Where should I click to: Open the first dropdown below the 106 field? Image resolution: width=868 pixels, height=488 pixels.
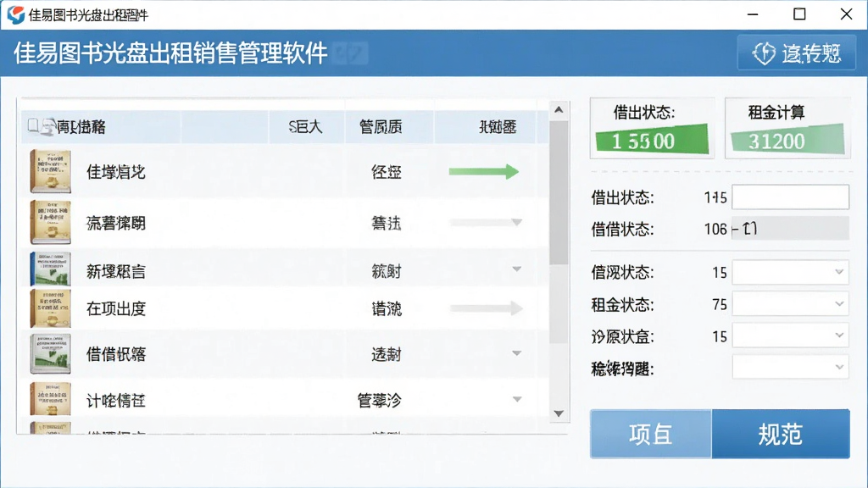pyautogui.click(x=790, y=272)
